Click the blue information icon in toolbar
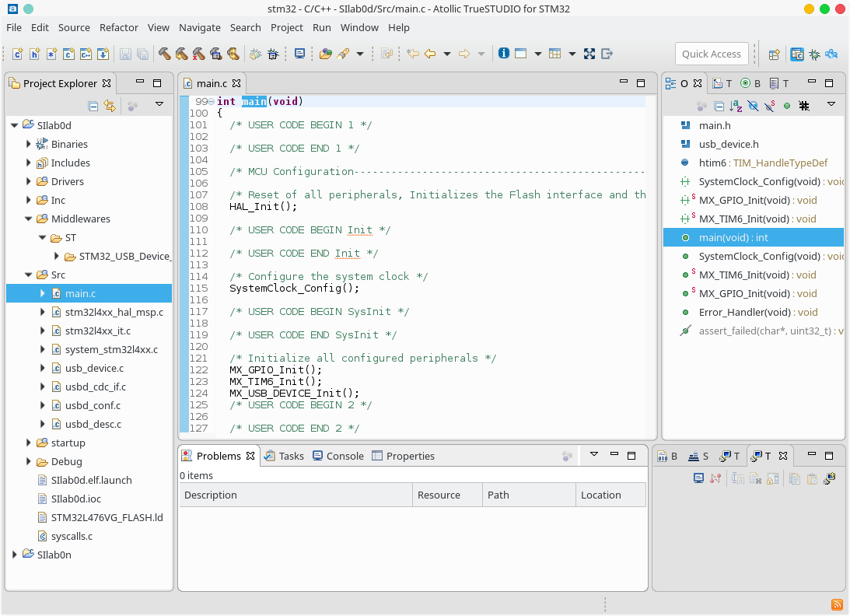This screenshot has height=616, width=850. 503,54
